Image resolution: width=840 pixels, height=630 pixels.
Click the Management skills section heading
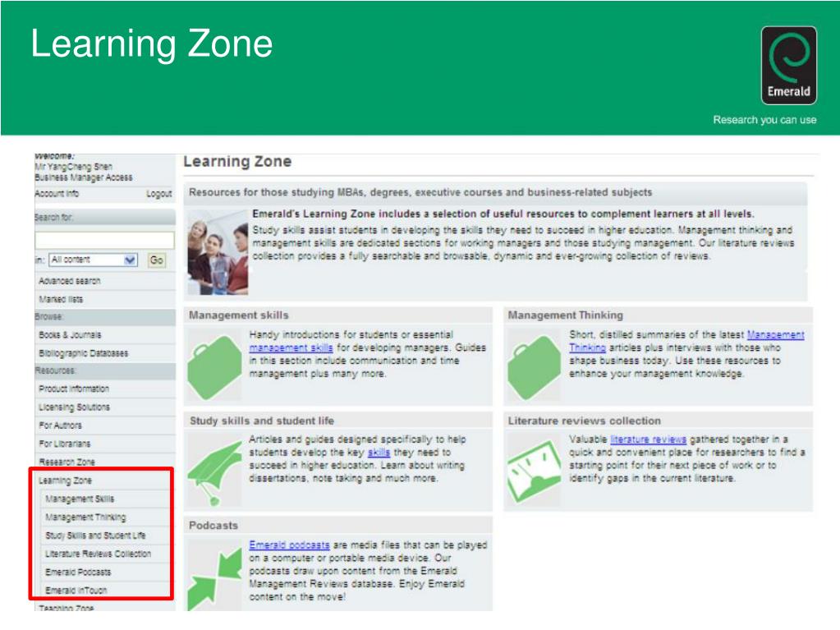(x=239, y=315)
